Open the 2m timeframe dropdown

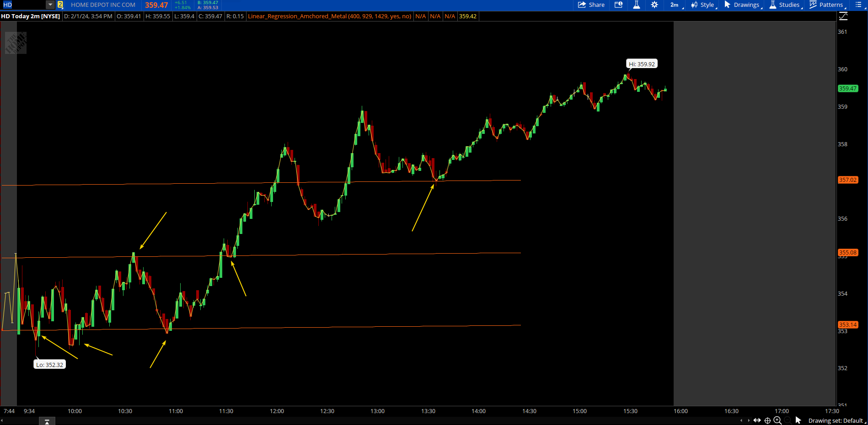click(676, 5)
